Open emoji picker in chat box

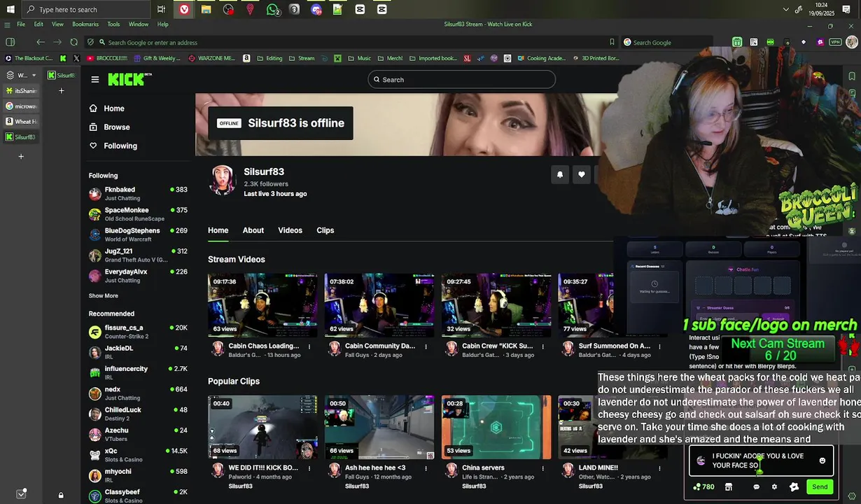[822, 461]
